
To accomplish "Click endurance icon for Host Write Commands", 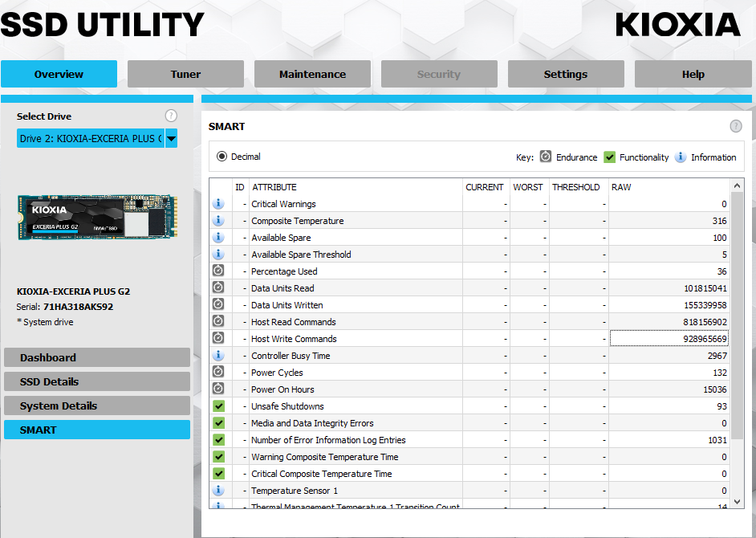I will coord(218,338).
